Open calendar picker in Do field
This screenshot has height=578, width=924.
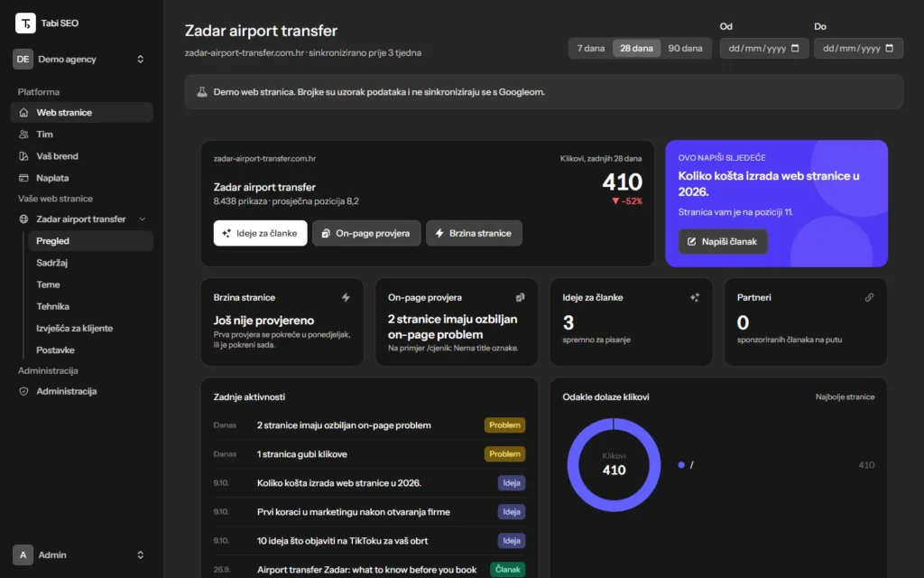click(x=889, y=48)
